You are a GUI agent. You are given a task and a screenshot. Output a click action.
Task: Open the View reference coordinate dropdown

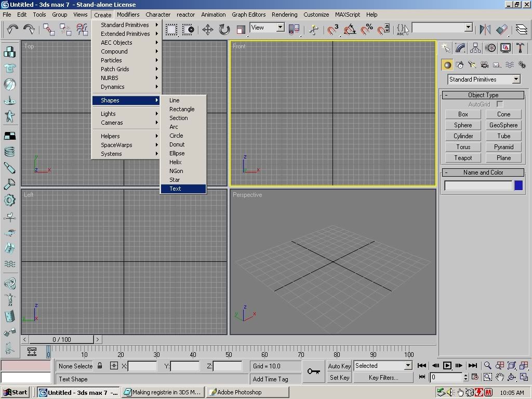click(x=280, y=28)
